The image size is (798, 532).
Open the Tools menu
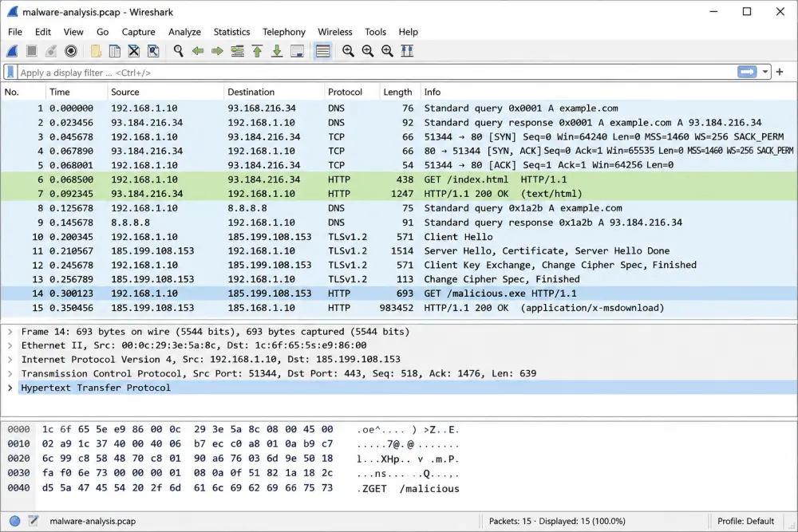pos(375,32)
